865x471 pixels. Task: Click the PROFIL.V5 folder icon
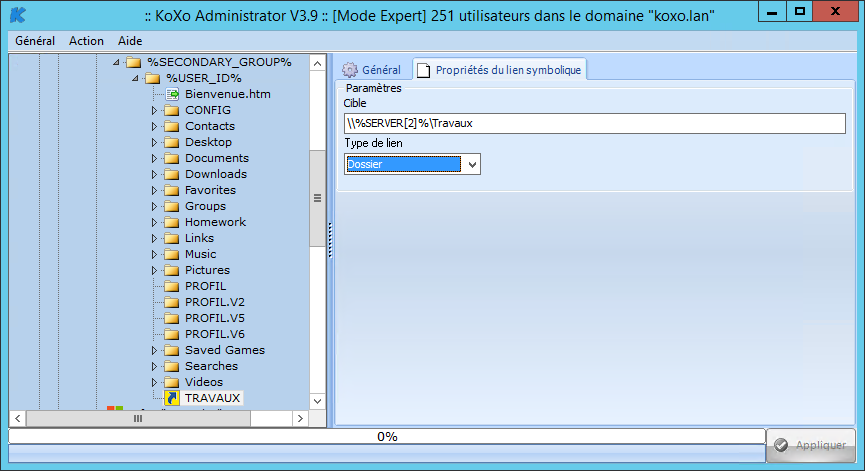click(x=172, y=318)
